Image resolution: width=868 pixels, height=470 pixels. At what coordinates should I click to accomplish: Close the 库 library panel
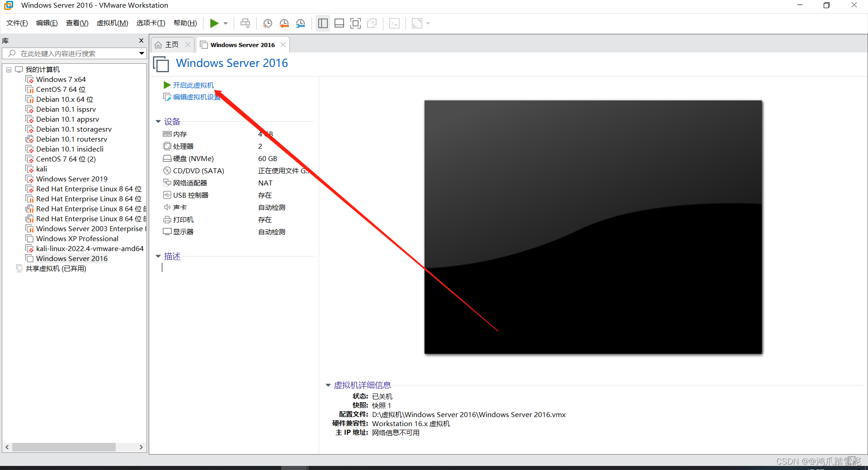141,41
